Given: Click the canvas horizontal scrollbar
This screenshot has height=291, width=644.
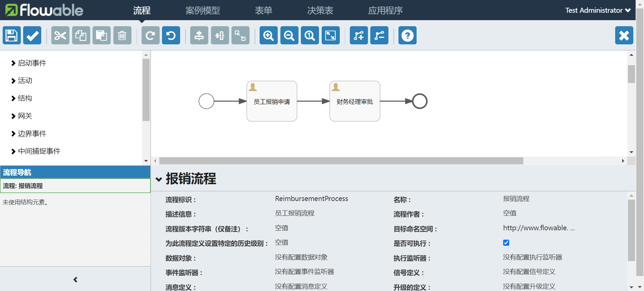Looking at the screenshot, I should pyautogui.click(x=341, y=161).
